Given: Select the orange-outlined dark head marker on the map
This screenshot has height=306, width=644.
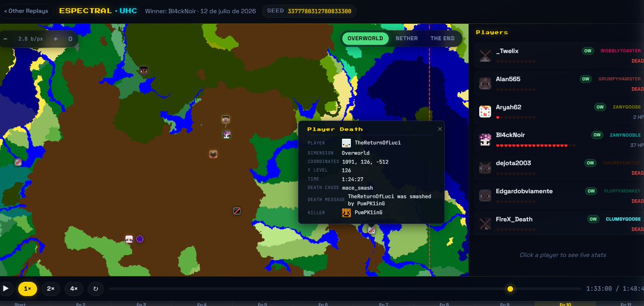Looking at the screenshot, I should [x=213, y=154].
